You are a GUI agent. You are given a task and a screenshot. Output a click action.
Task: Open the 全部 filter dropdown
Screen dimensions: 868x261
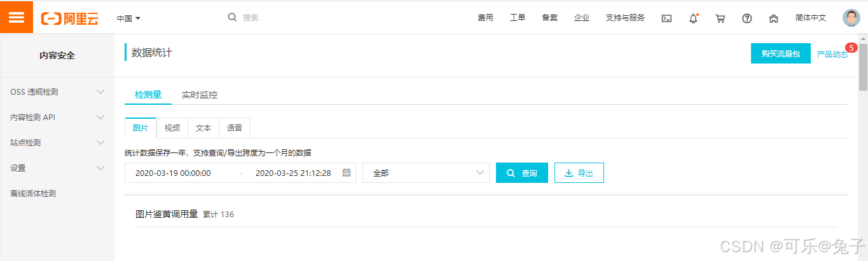pyautogui.click(x=426, y=173)
